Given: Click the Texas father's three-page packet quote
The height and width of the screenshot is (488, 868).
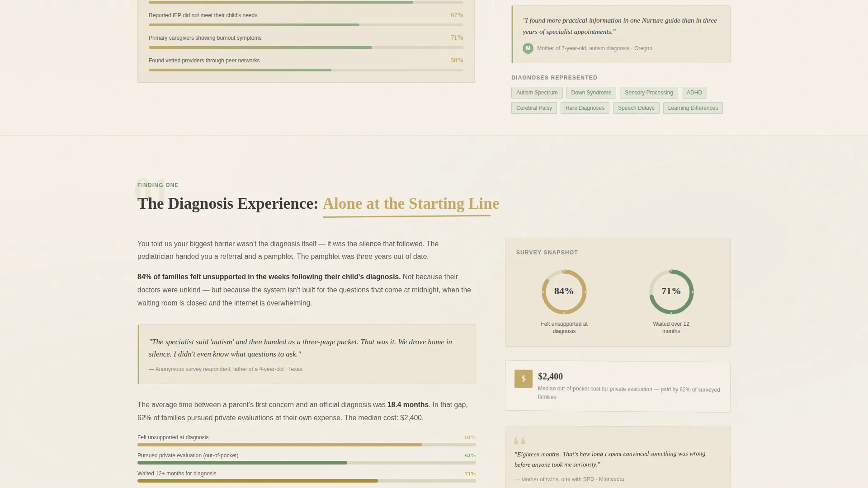Looking at the screenshot, I should 300,348.
